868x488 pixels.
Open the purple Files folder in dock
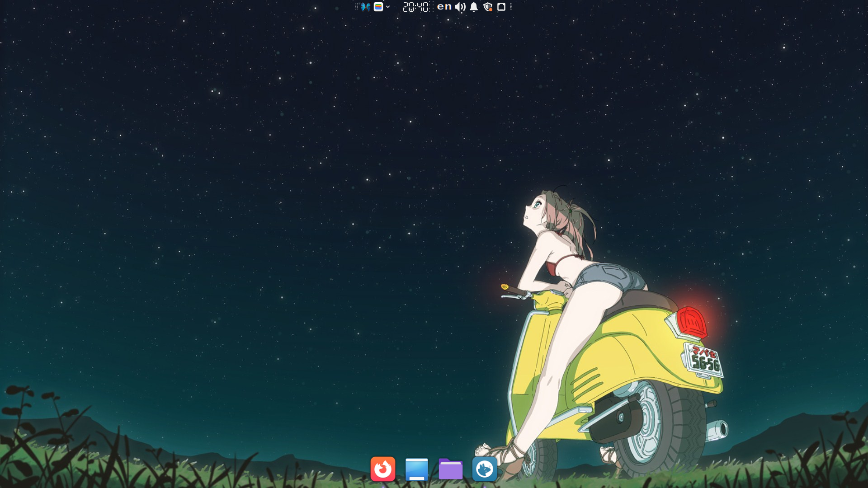450,469
